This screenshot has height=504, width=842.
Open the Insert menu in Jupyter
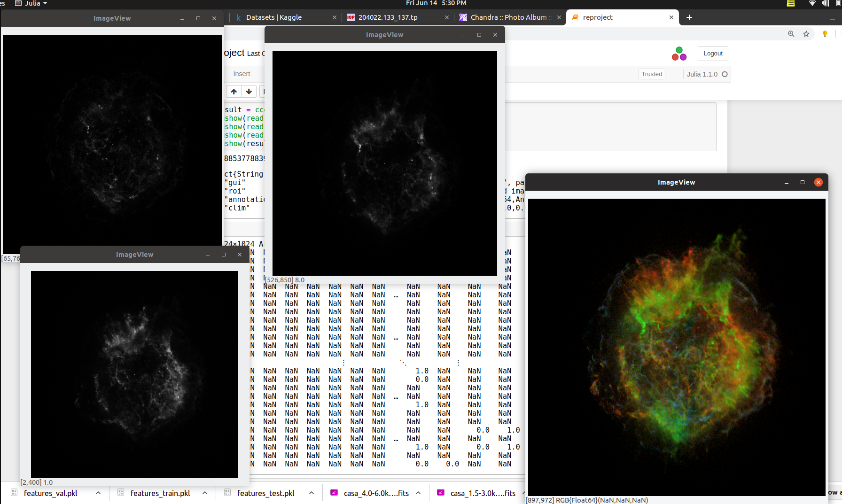pos(242,74)
